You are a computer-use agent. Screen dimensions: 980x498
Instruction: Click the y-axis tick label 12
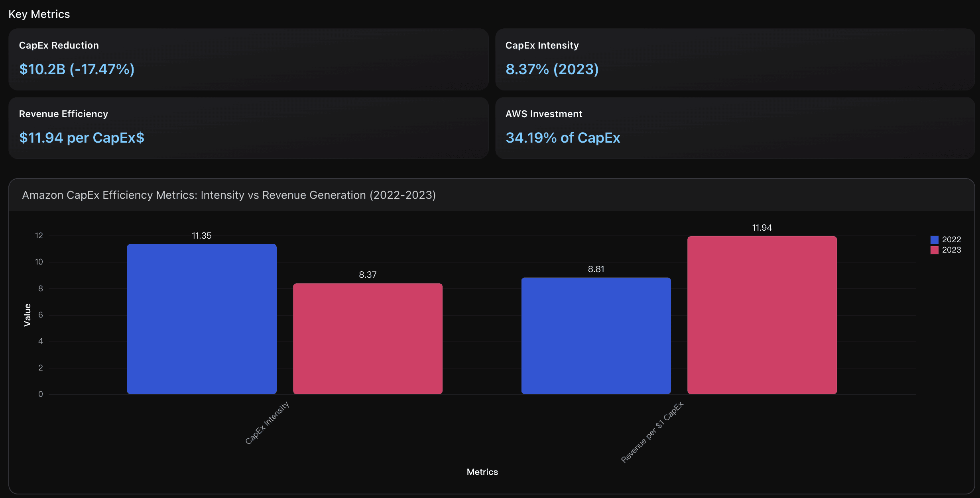[39, 235]
